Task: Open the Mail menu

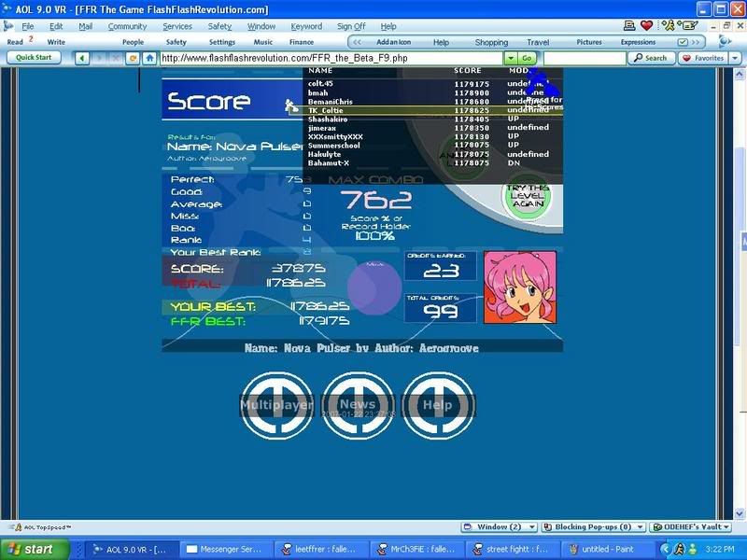Action: point(85,26)
